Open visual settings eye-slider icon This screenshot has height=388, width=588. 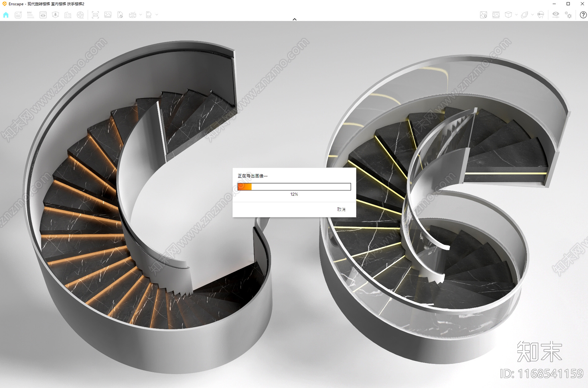pos(556,15)
